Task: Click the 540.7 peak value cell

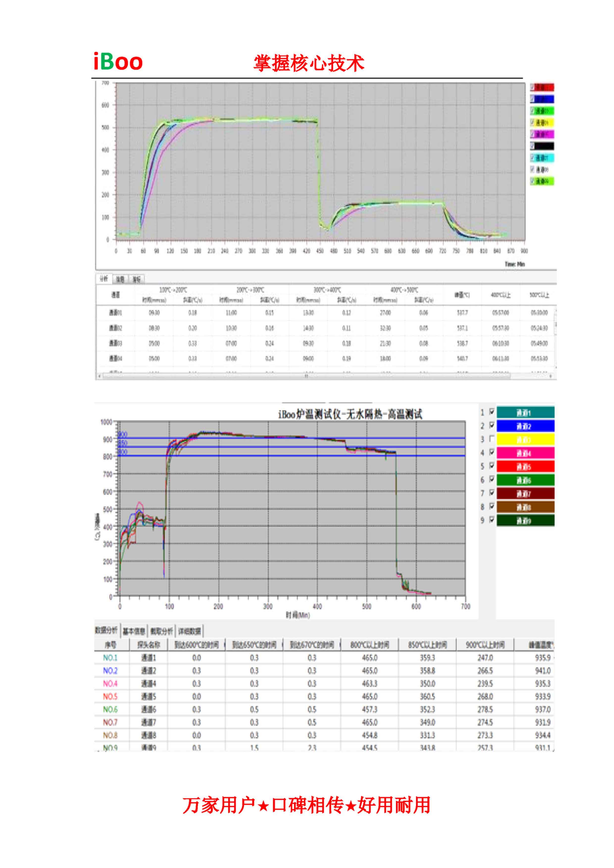Action: pyautogui.click(x=462, y=358)
